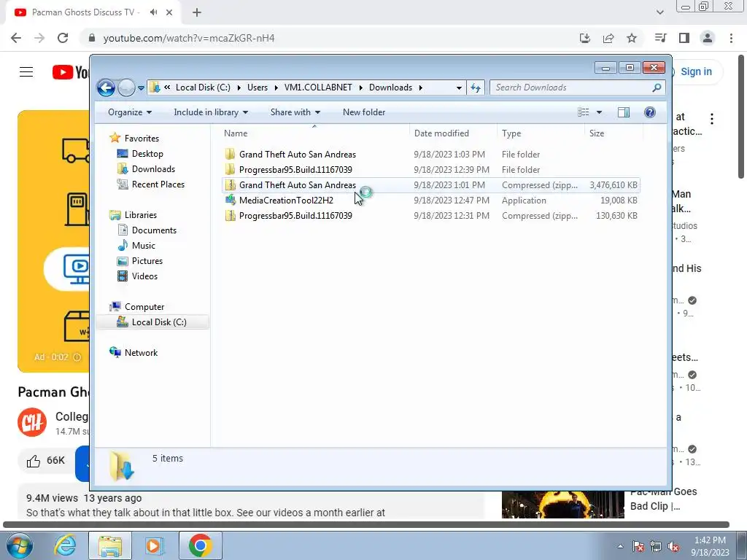Screen dimensions: 747x560
Task: Open the Documents library
Action: [154, 230]
